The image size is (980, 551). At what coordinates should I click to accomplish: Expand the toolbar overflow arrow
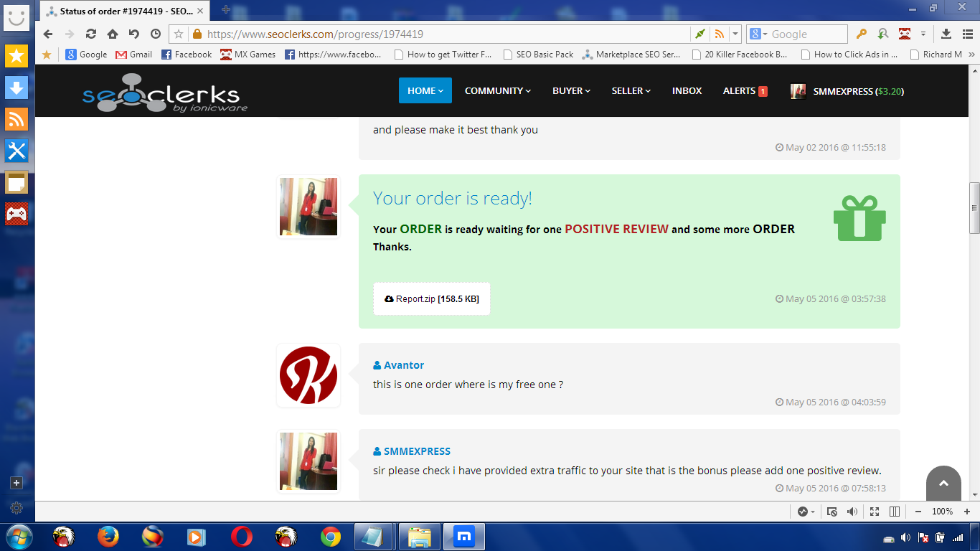click(x=923, y=34)
